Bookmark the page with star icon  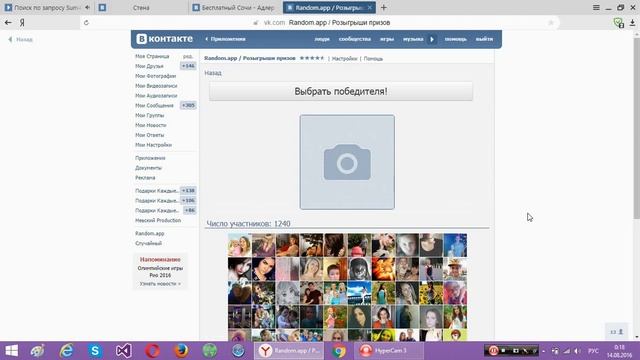pyautogui.click(x=551, y=22)
